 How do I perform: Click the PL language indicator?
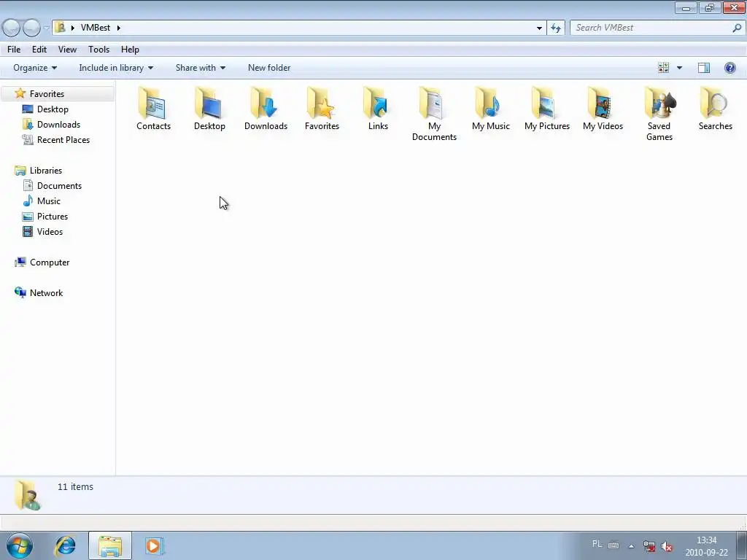tap(597, 544)
